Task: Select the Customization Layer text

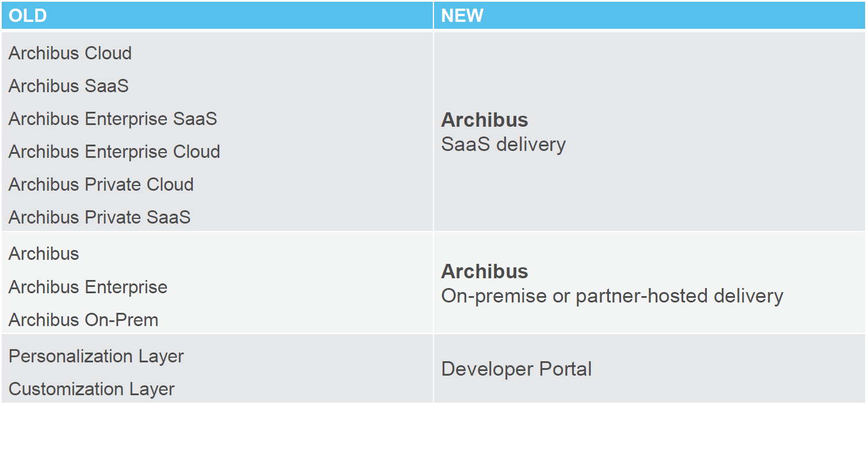Action: [x=92, y=389]
